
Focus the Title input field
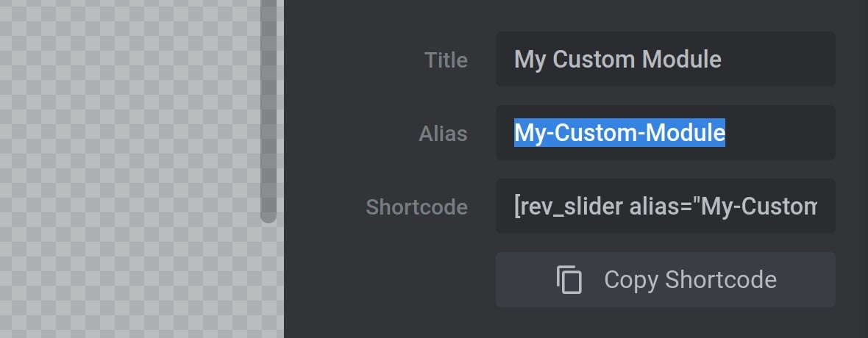click(666, 60)
